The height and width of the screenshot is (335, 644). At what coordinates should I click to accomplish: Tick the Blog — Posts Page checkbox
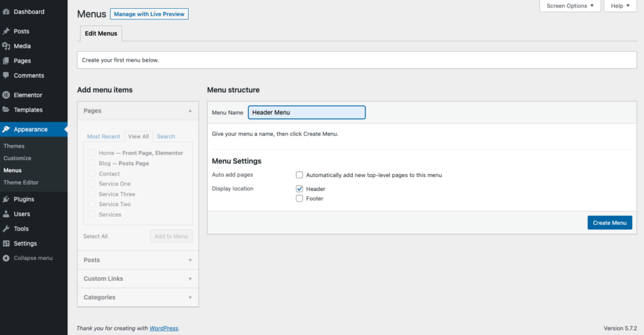[92, 163]
